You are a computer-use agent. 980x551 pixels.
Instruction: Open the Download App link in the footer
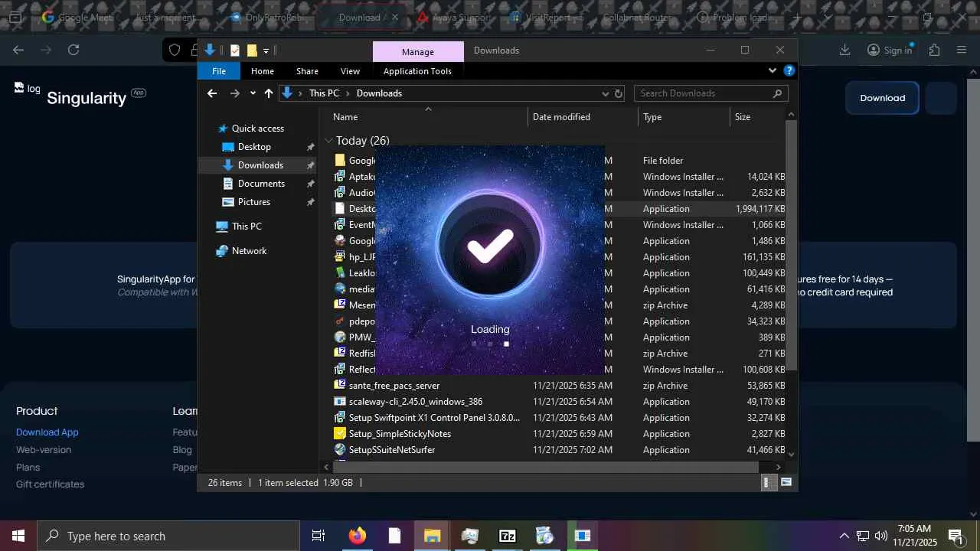(47, 432)
